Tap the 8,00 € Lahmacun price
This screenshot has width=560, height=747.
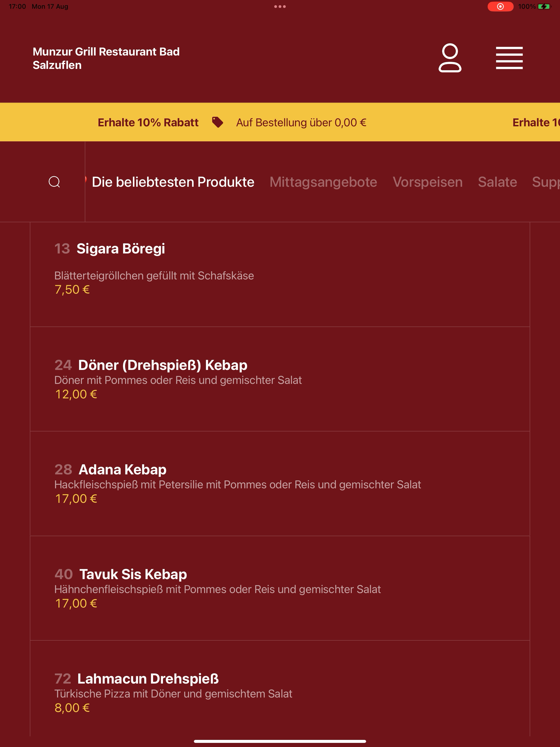72,708
